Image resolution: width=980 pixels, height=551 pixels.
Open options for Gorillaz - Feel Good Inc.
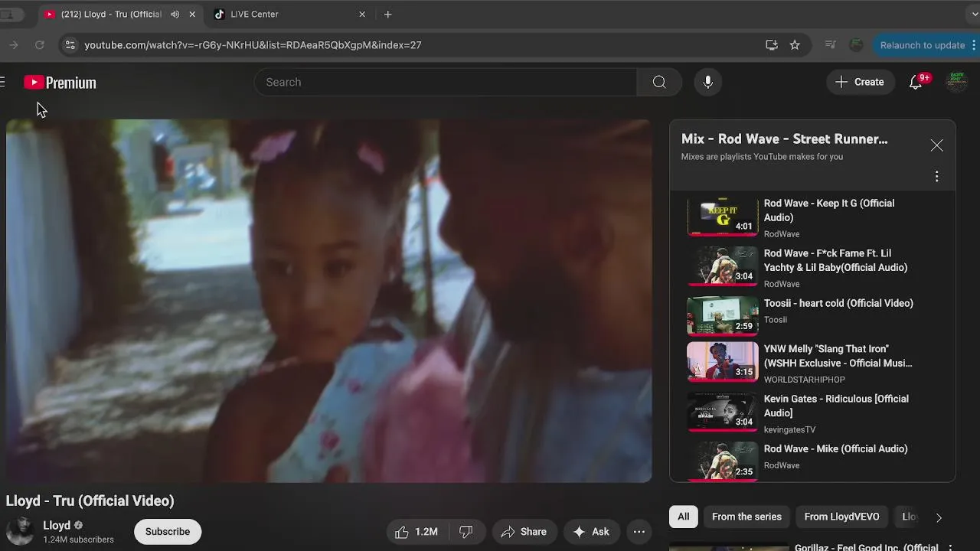(x=950, y=547)
